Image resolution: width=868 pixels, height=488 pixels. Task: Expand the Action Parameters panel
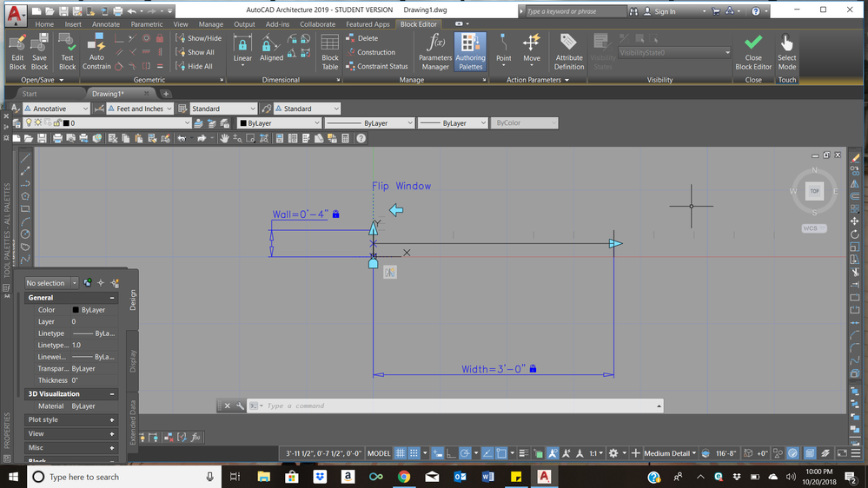538,80
